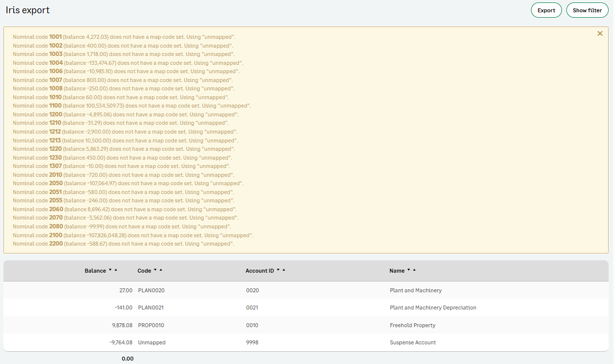Screen dimensions: 615x364
Task: Click the Code column header
Action: 144,271
